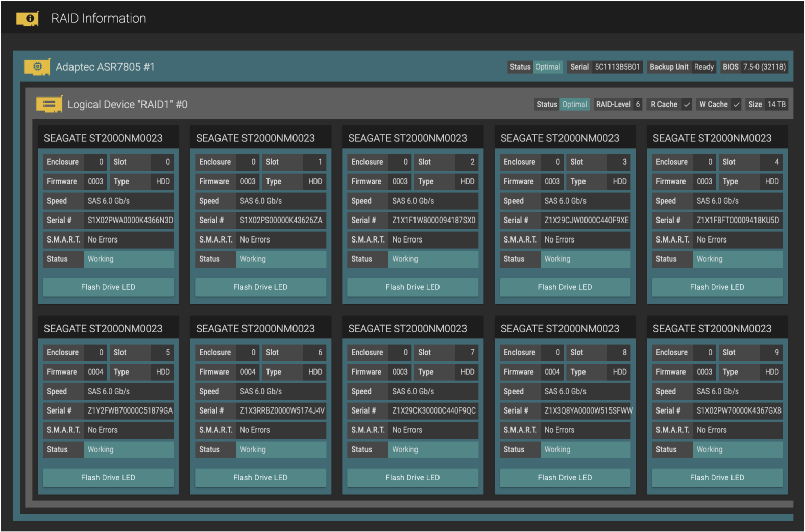Select the RAID Information page title
805x532 pixels.
pos(99,18)
